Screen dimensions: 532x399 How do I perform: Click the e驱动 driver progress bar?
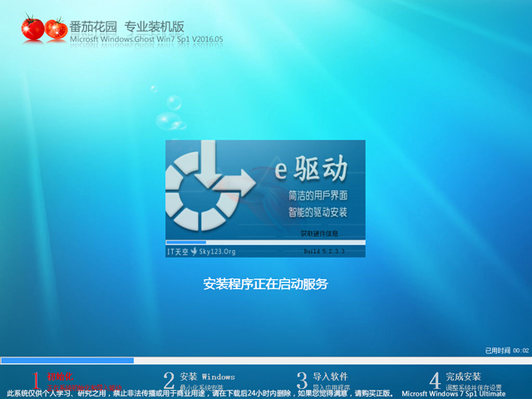[265, 243]
